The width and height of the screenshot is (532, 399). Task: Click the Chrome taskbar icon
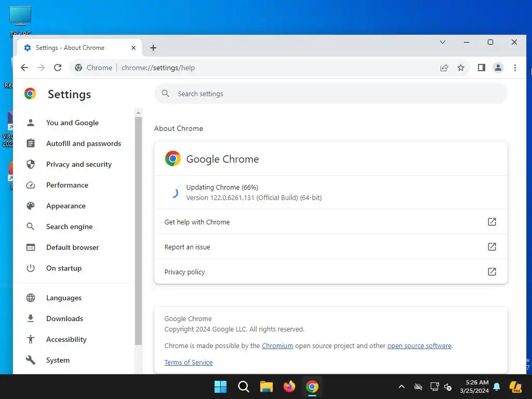(x=312, y=387)
